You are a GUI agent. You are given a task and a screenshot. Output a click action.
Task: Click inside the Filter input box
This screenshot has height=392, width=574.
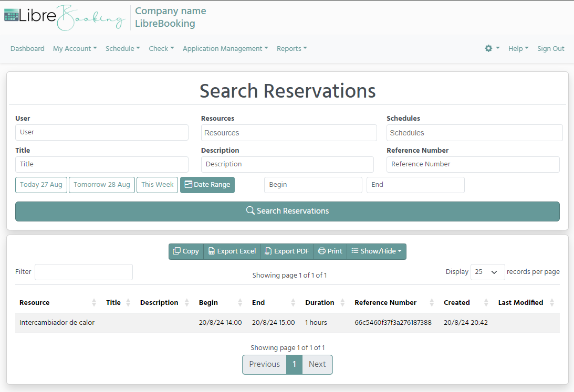[x=83, y=272]
